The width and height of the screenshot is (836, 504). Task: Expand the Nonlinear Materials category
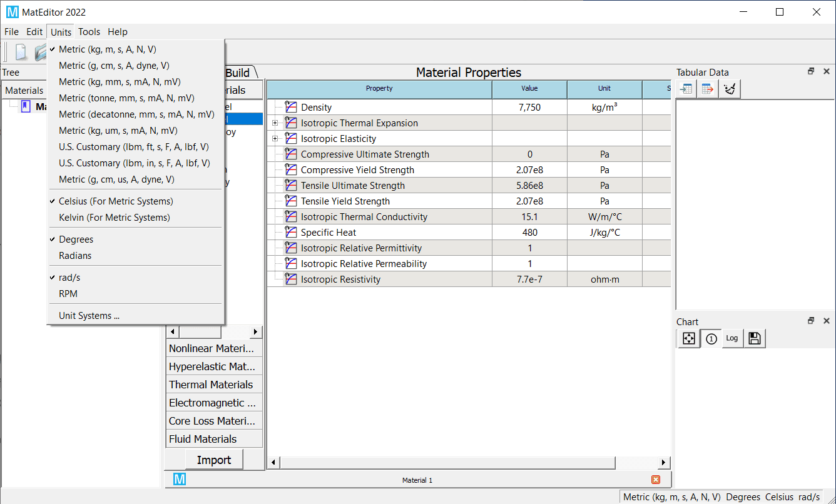tap(213, 348)
